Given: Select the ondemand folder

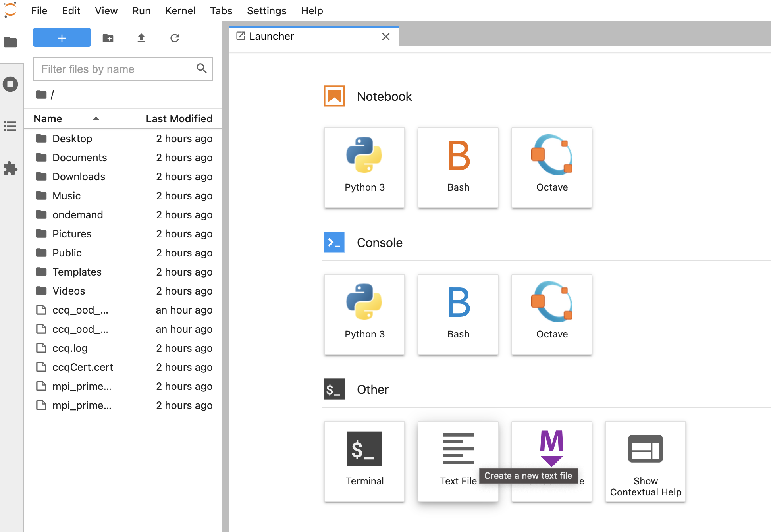Looking at the screenshot, I should 123,215.
